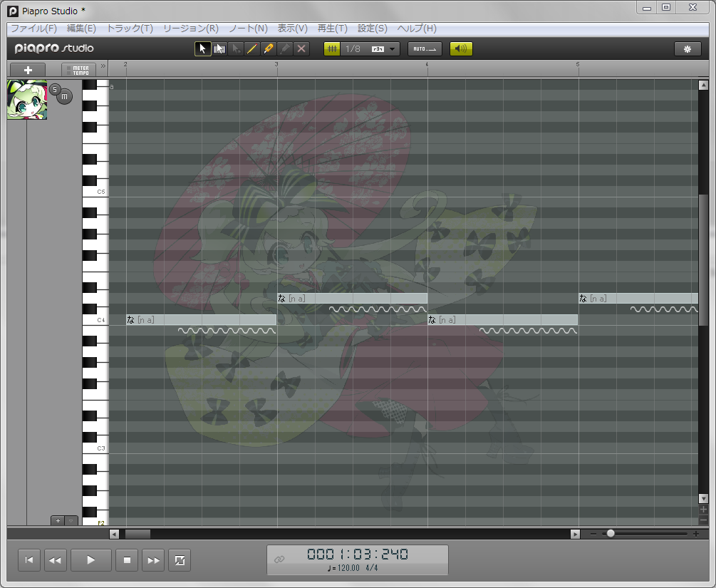The image size is (716, 588).
Task: Click the vertical scrollbar up arrow
Action: pos(703,85)
